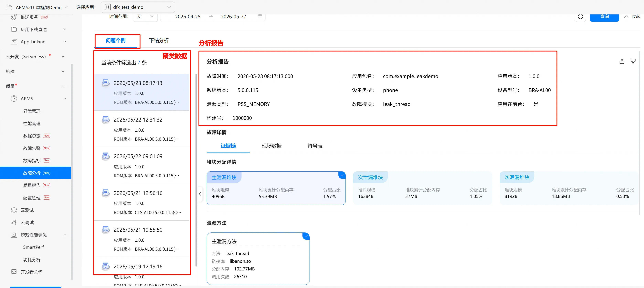Open 异常管理 in the sidebar
Screen dimensions: 644x288
(x=32, y=111)
